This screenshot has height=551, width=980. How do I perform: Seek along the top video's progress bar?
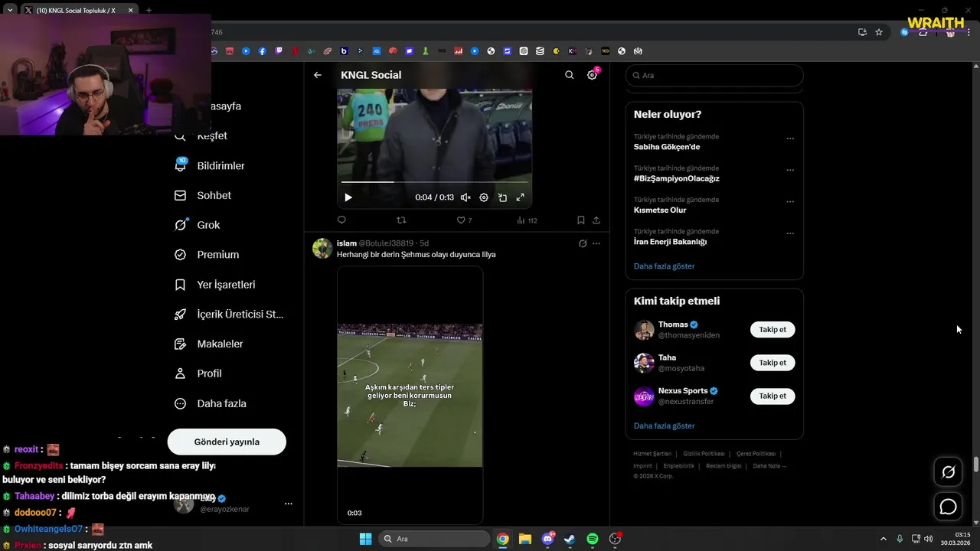[434, 182]
